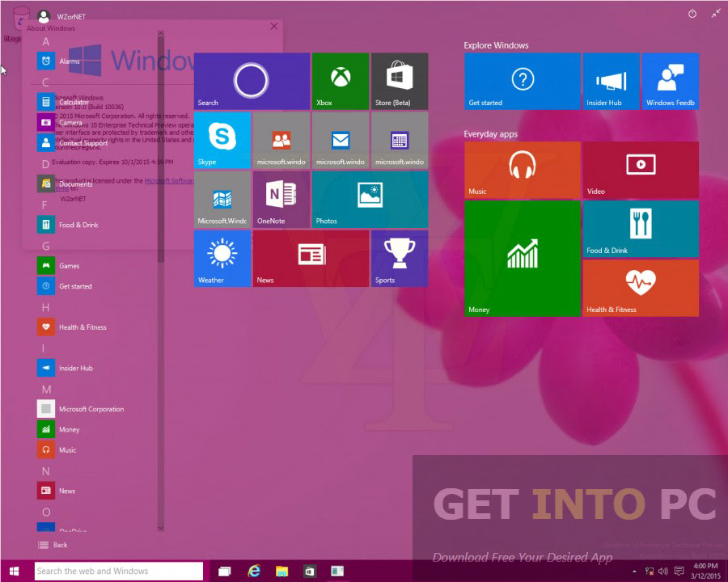Open Money in the app list
728x582 pixels.
58,429
